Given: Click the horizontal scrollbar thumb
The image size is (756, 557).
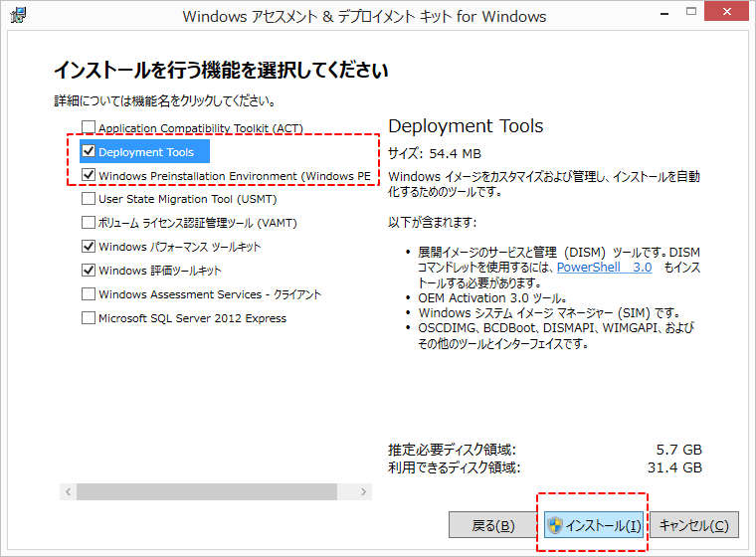Looking at the screenshot, I should (206, 492).
